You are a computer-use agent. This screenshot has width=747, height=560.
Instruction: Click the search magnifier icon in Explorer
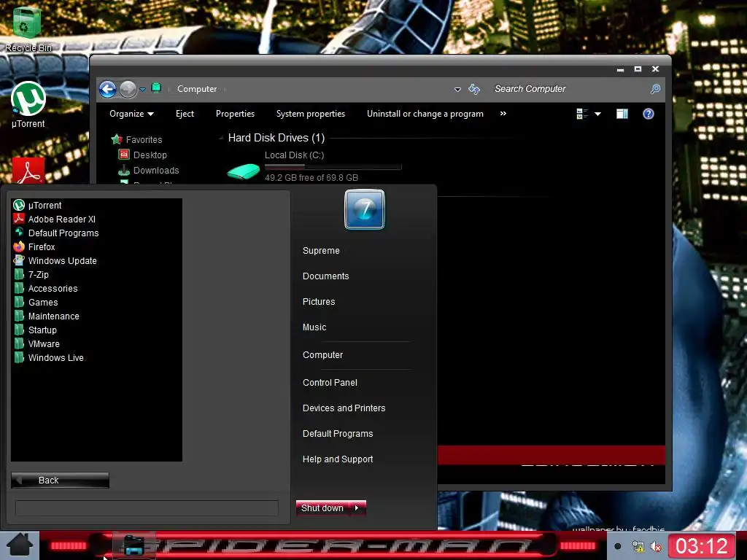[656, 89]
